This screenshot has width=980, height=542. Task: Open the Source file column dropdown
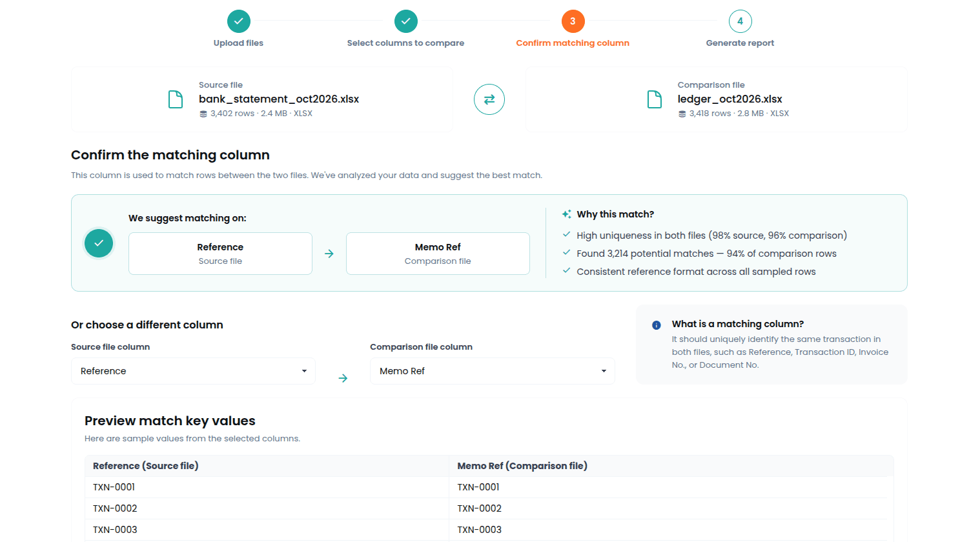pyautogui.click(x=193, y=371)
